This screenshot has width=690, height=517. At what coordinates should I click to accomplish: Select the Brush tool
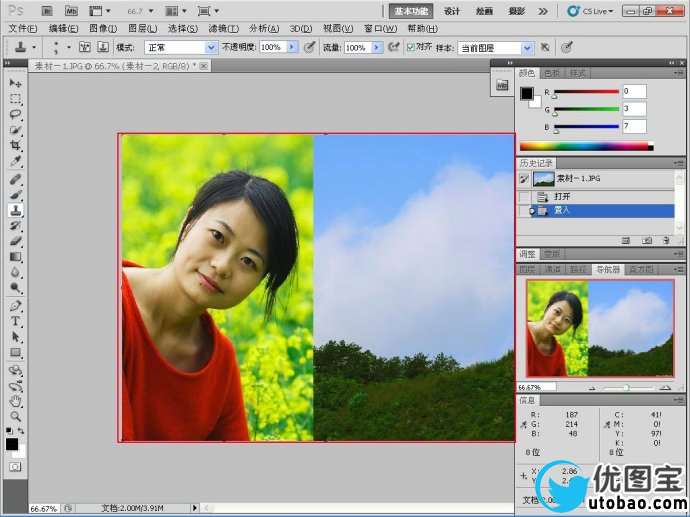(x=15, y=195)
